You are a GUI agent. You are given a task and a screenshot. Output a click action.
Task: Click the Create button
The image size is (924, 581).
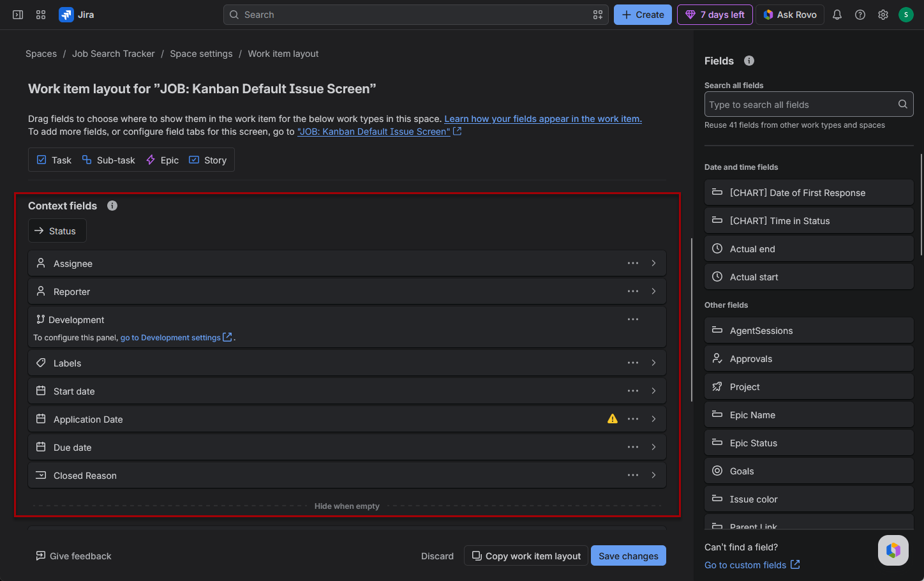pyautogui.click(x=643, y=15)
